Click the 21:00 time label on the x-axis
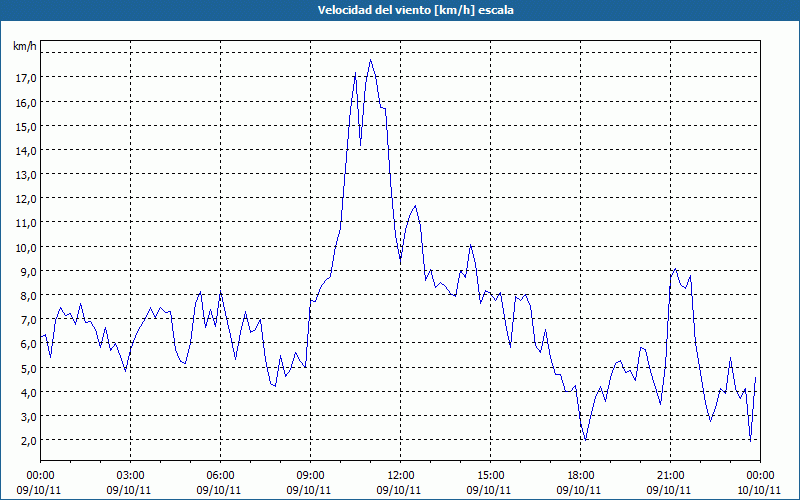Viewport: 800px width, 500px height. pos(670,476)
